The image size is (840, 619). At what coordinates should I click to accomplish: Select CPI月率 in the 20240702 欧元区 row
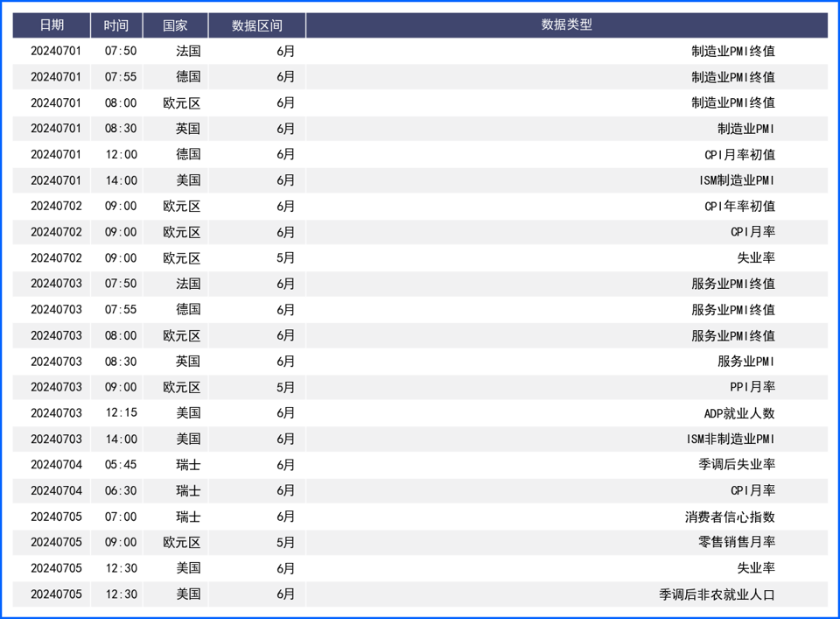(752, 232)
